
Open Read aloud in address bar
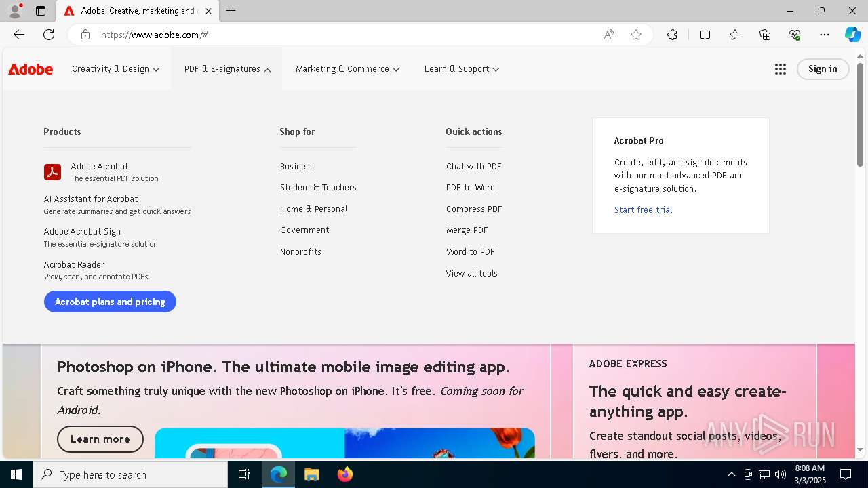[x=609, y=35]
